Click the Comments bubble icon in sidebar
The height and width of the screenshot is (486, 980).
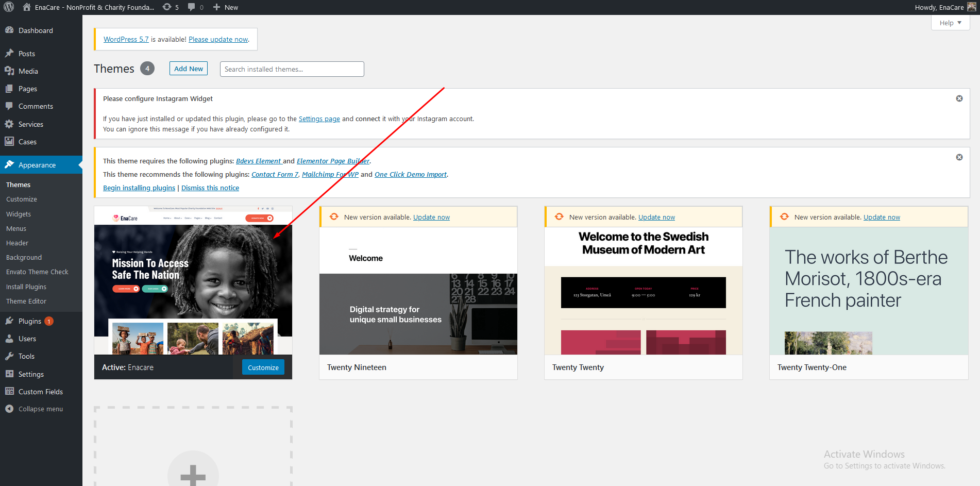[9, 106]
